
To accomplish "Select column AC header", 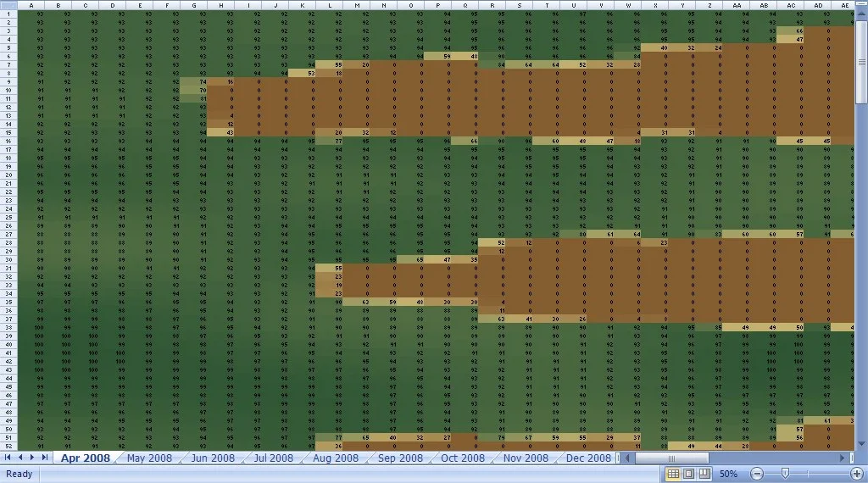I will [791, 5].
